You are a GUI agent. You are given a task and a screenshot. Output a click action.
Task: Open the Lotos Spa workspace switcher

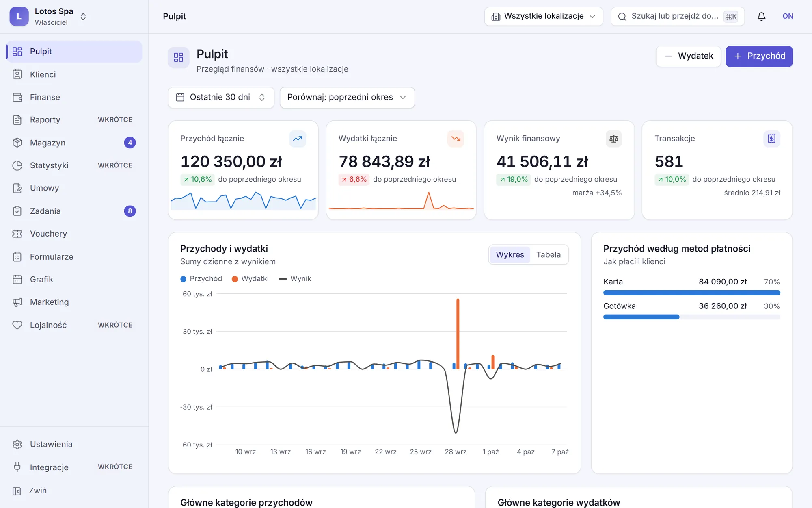pyautogui.click(x=48, y=17)
